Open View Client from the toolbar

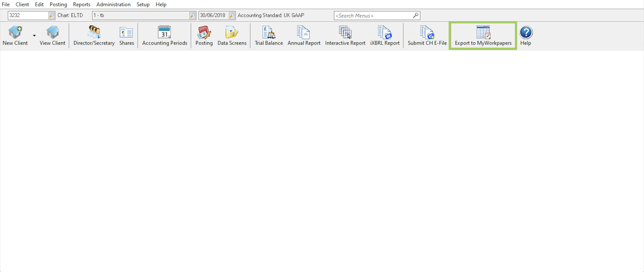(53, 35)
